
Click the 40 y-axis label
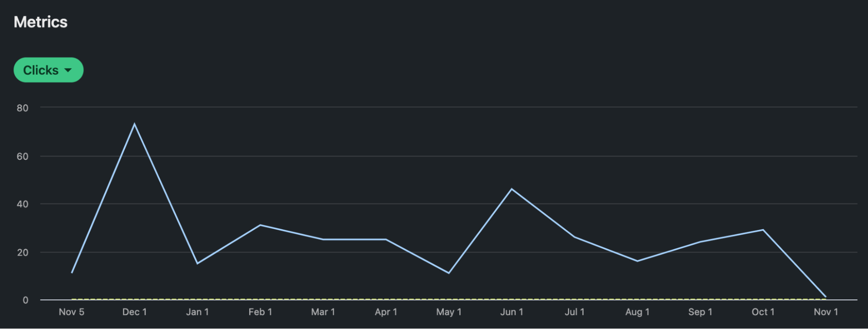(23, 204)
